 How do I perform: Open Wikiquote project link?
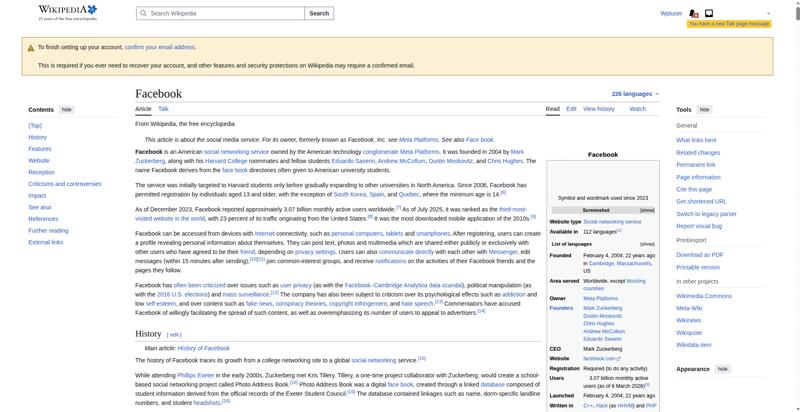[689, 333]
